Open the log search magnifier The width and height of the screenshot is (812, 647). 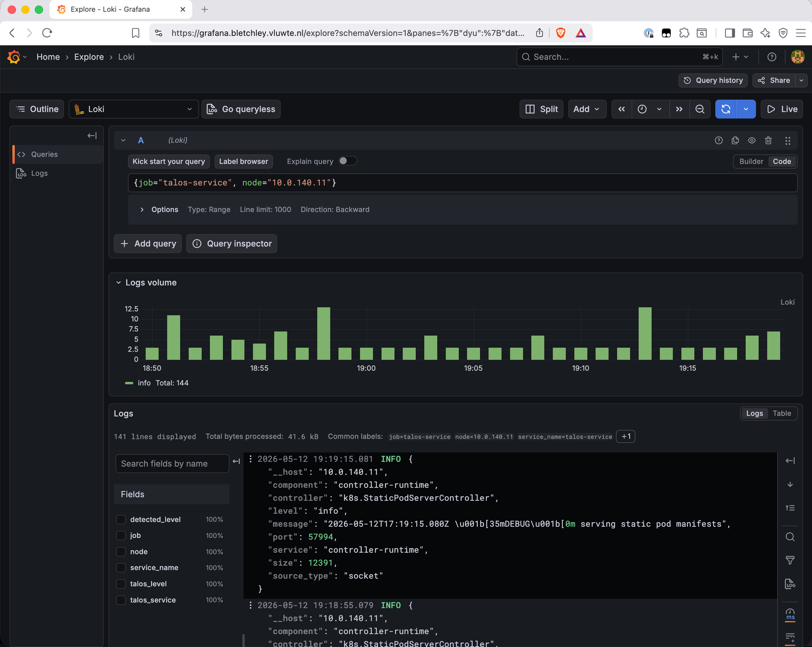(790, 537)
